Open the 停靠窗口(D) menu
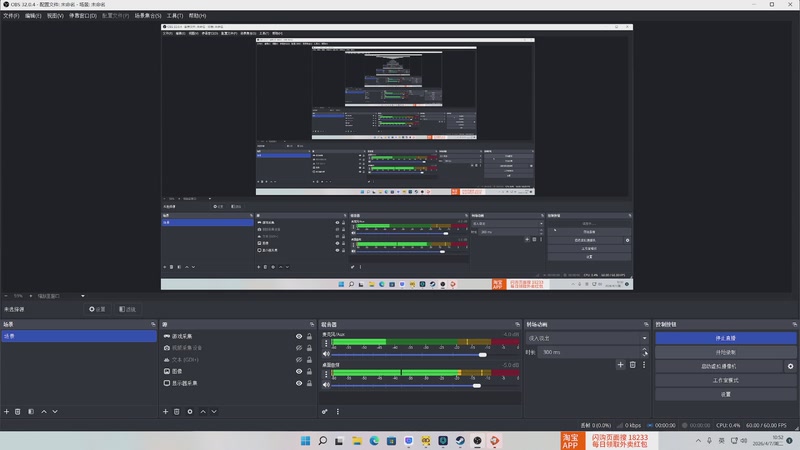Screen dimensions: 800x450 coord(83,16)
